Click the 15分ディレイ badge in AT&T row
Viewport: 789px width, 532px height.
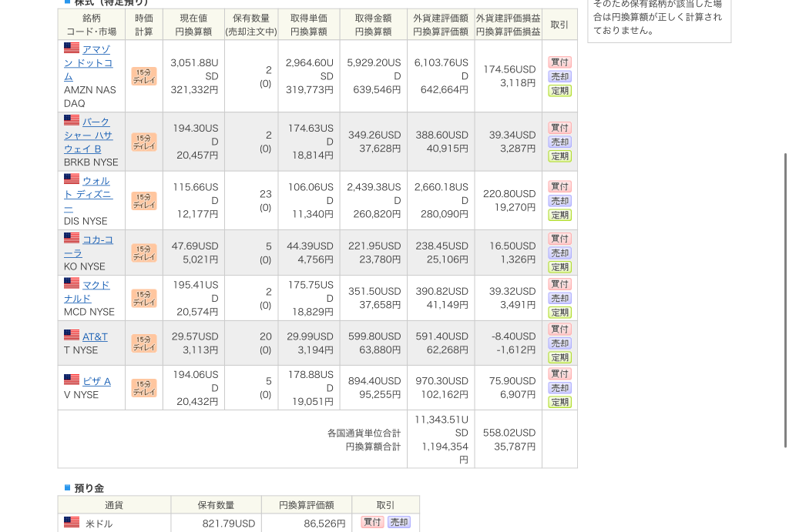click(144, 343)
